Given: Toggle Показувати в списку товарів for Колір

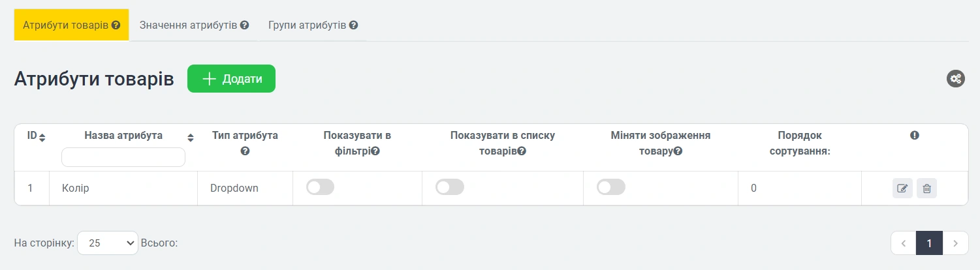Looking at the screenshot, I should (x=449, y=188).
